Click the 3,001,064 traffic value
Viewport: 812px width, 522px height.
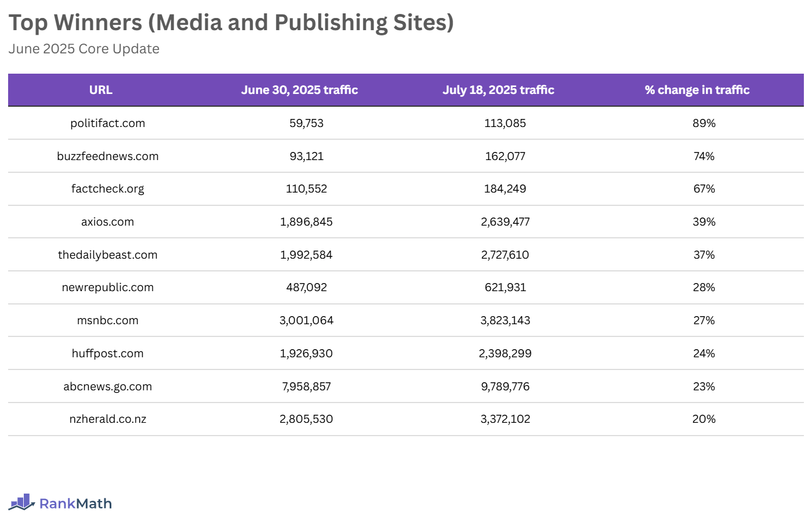pos(306,320)
